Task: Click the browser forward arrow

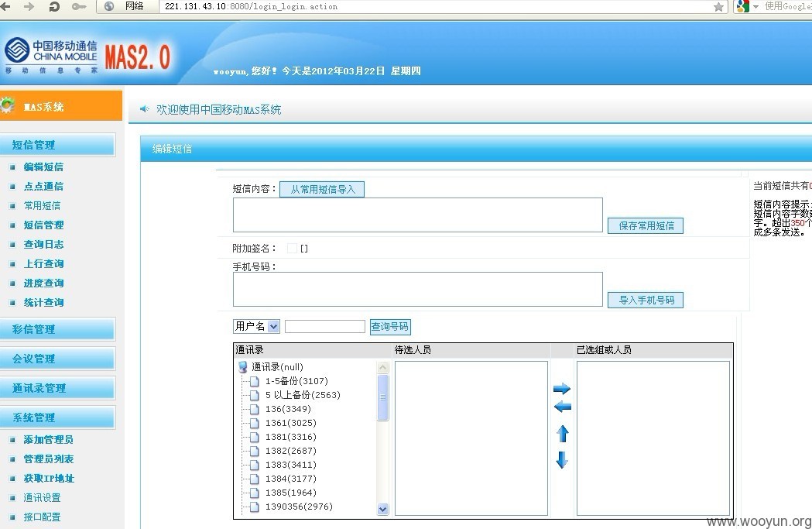Action: 29,6
